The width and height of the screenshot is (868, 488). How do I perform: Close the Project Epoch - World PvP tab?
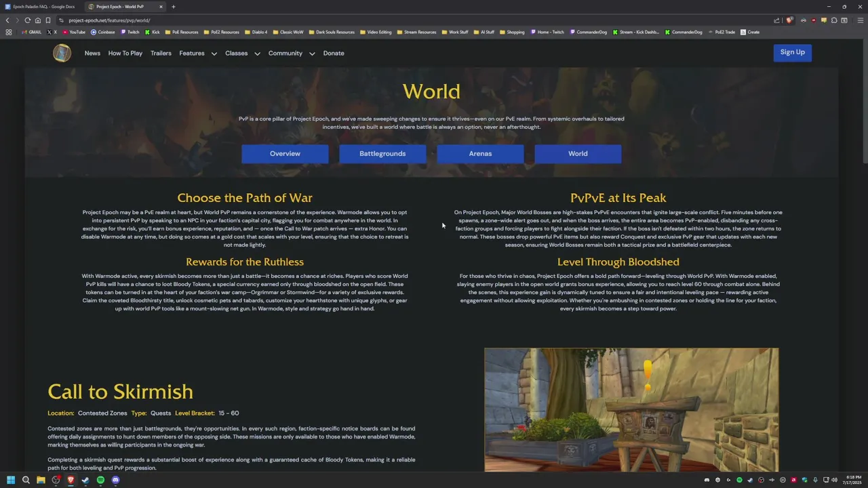click(161, 7)
